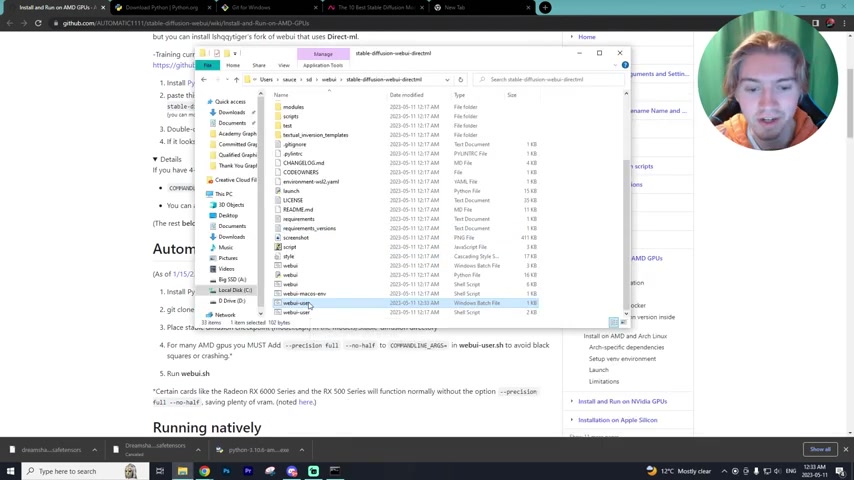
Task: Click Show all downloads button
Action: click(820, 449)
